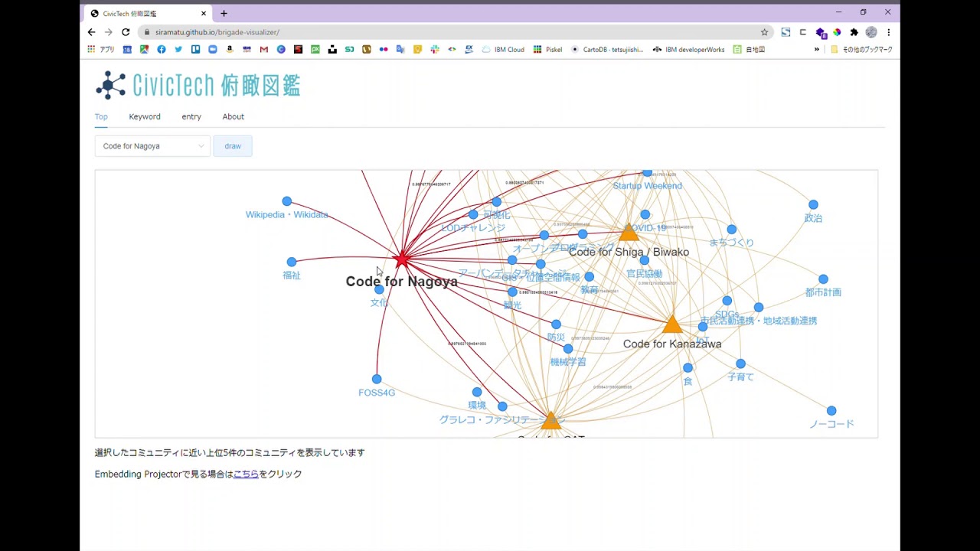Click the browser forward arrow
The image size is (980, 551).
click(108, 32)
